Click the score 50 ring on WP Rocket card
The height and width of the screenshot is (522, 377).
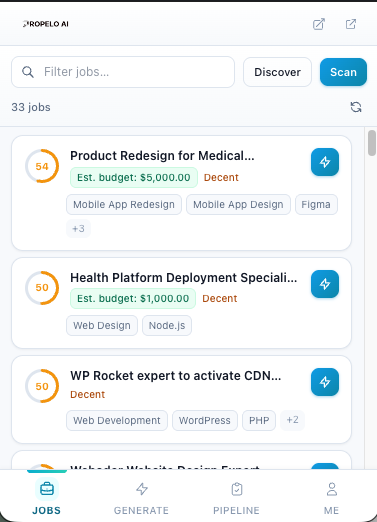coord(42,386)
